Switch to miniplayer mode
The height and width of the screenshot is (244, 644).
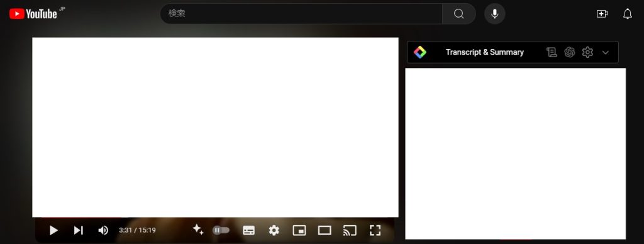299,230
